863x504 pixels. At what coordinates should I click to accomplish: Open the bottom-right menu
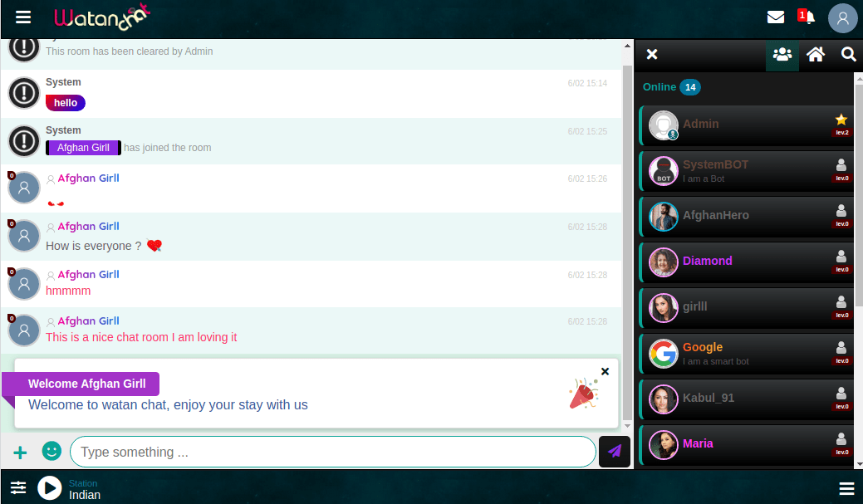click(846, 488)
